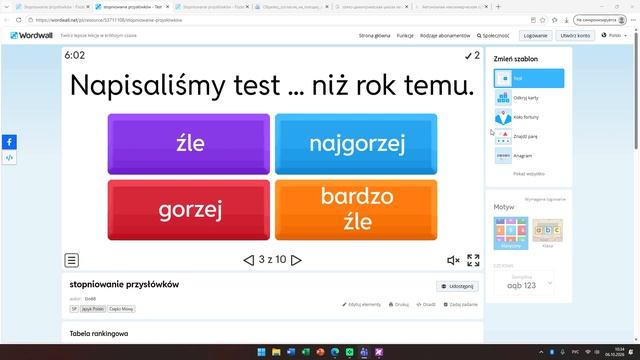Viewport: 640px width, 360px height.
Task: Click the 'Drukuj' print link
Action: pyautogui.click(x=398, y=304)
